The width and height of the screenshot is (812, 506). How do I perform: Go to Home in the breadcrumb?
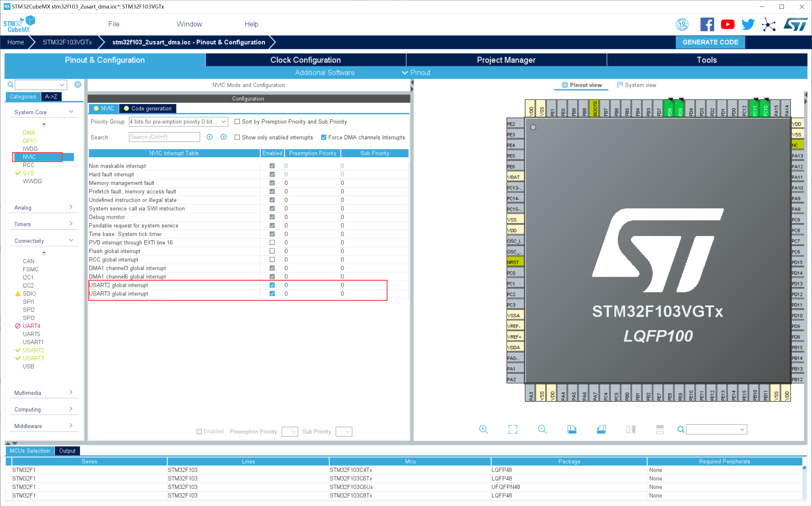(16, 42)
